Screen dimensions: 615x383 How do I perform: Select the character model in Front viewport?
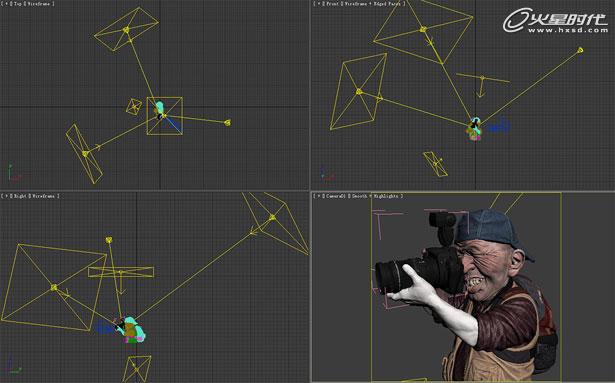tap(475, 129)
